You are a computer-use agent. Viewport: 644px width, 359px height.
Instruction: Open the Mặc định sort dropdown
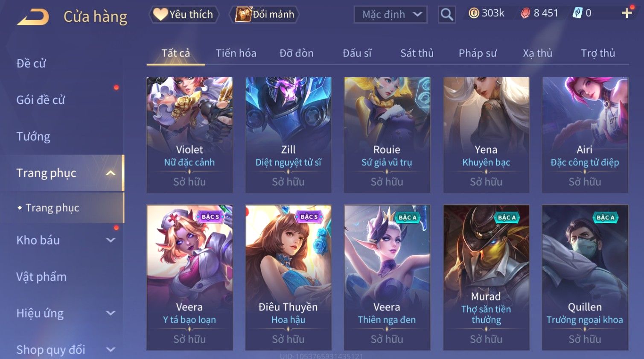390,15
